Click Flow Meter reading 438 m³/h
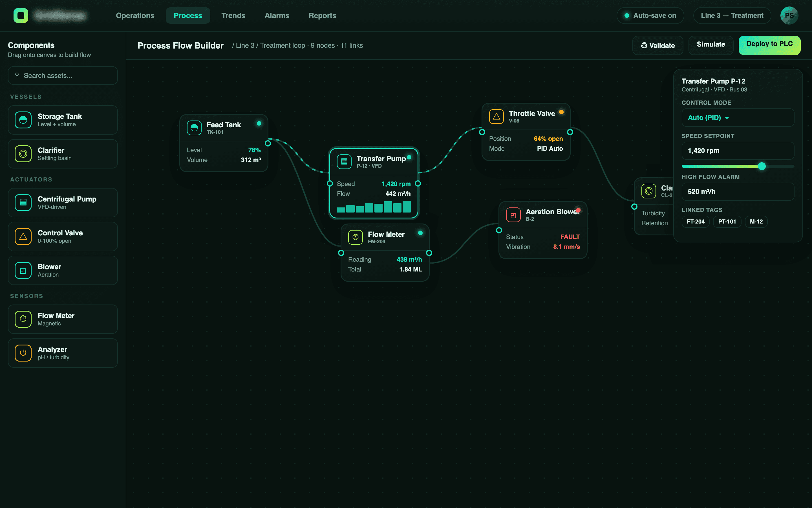 pos(409,259)
